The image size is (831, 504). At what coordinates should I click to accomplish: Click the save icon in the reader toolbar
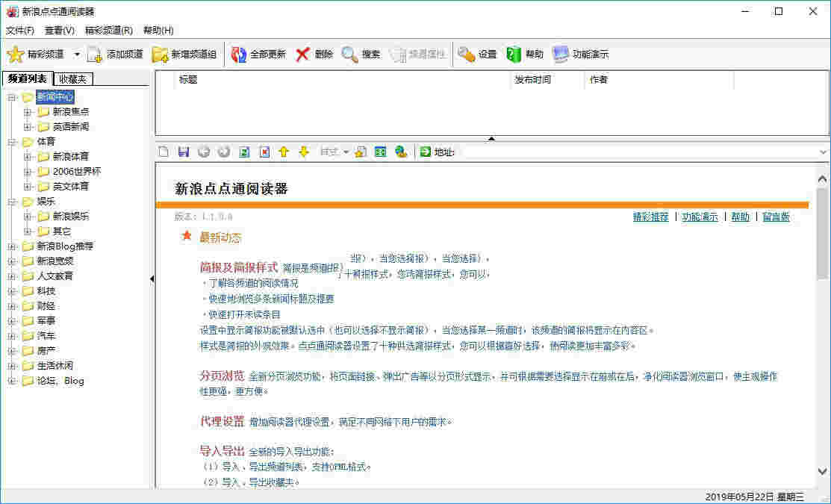[x=184, y=152]
